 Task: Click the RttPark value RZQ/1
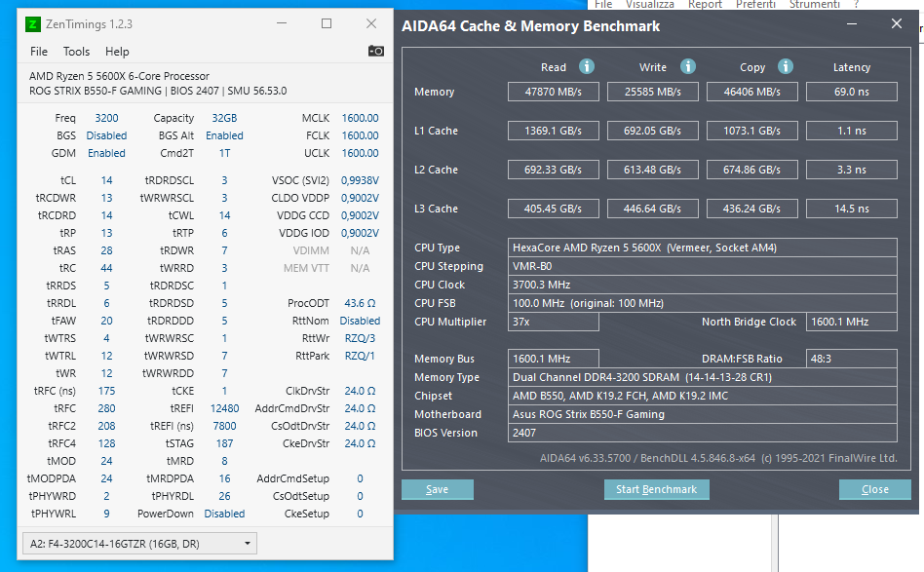click(360, 356)
